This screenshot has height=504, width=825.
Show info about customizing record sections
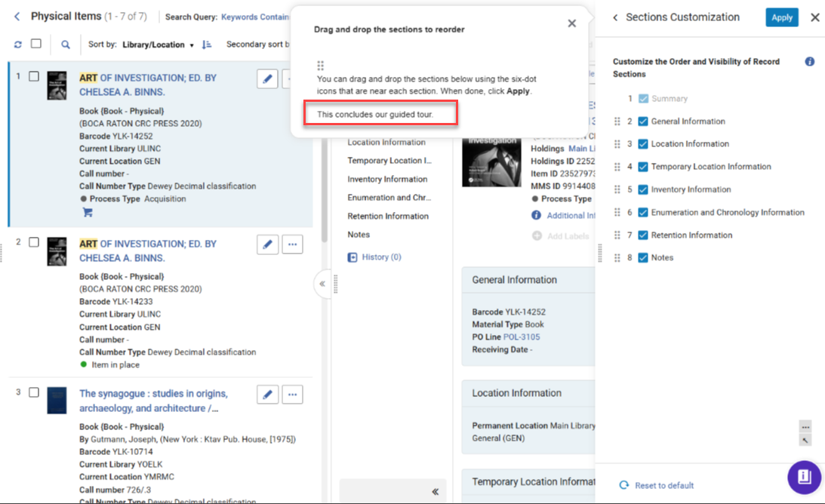(x=810, y=62)
